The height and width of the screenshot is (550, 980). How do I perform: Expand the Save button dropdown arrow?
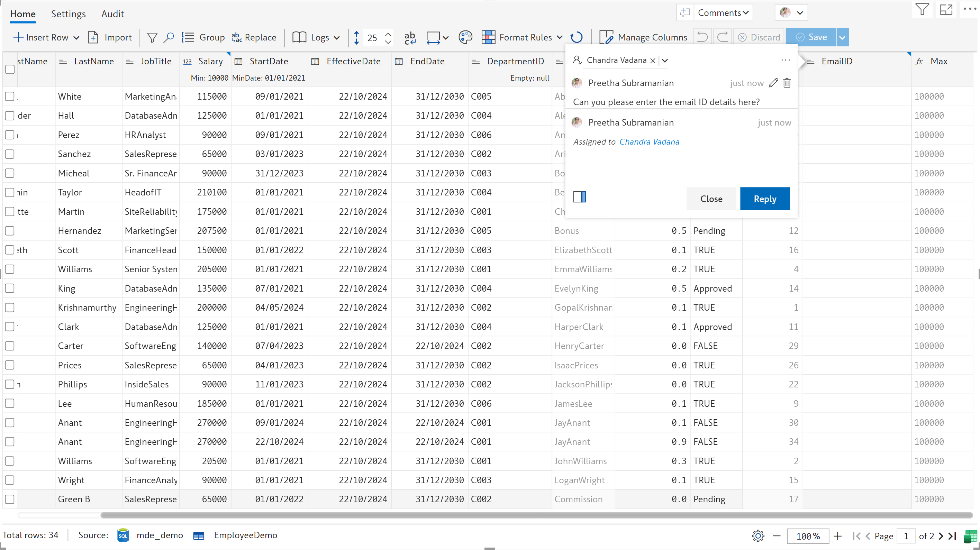(x=842, y=37)
